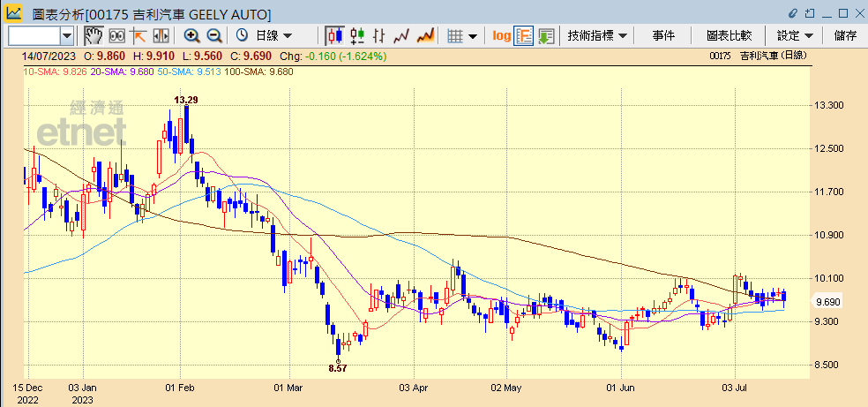Click the 圖表比較 chart comparison button
This screenshot has height=407, width=868.
pos(729,35)
